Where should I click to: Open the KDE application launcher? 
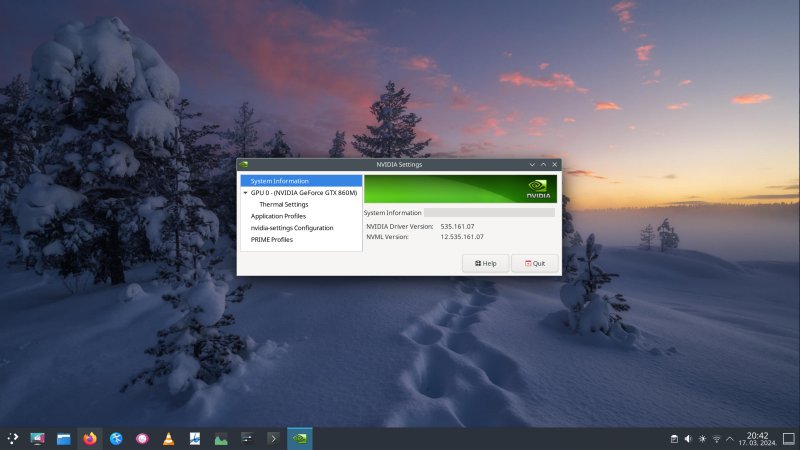point(12,438)
